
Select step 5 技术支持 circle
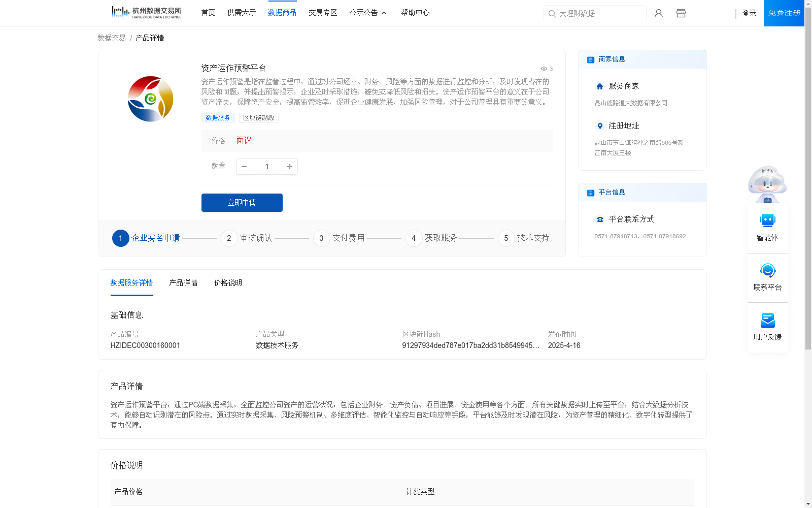coord(506,238)
